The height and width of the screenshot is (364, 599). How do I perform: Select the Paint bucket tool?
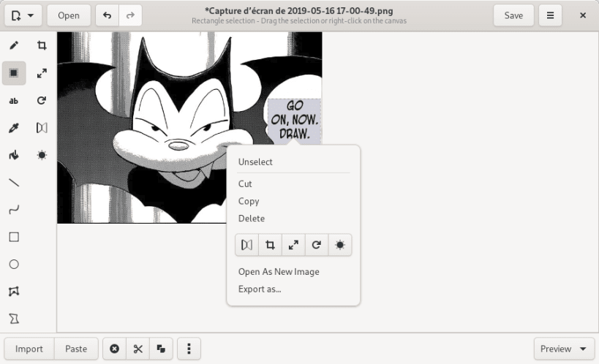(x=14, y=155)
